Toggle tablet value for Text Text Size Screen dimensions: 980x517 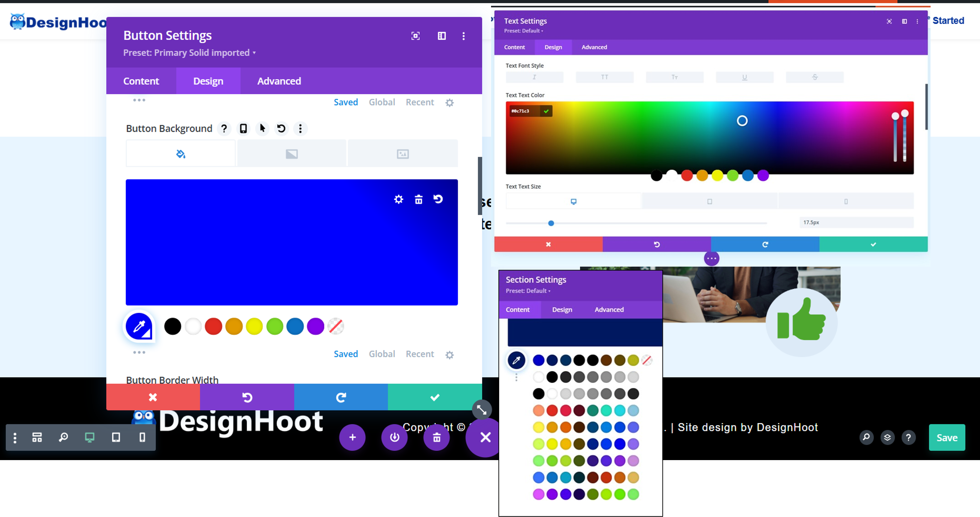coord(709,201)
